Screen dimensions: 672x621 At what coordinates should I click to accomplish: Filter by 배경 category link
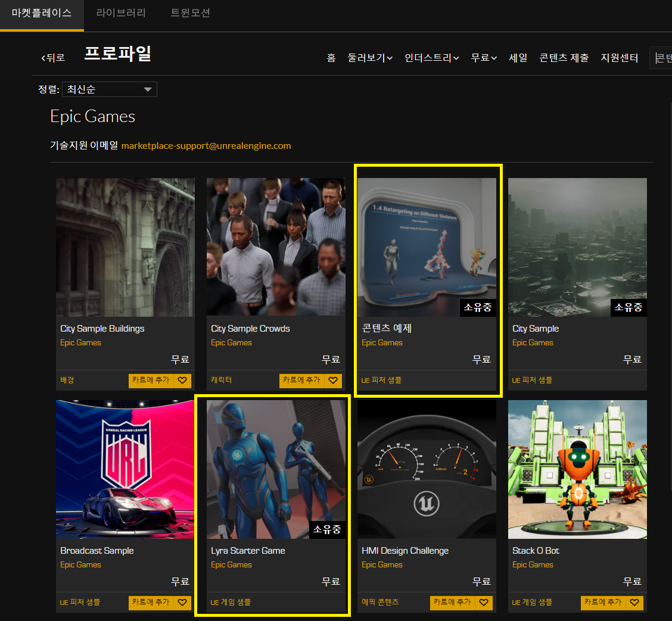[x=67, y=380]
